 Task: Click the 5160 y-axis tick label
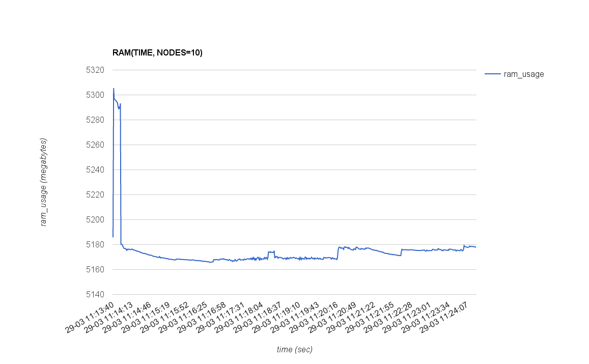94,270
